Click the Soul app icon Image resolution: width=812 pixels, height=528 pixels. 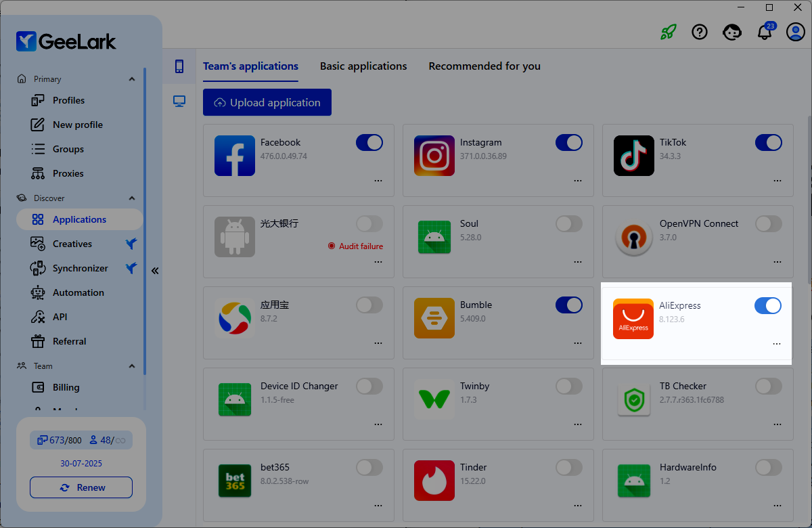pos(434,237)
